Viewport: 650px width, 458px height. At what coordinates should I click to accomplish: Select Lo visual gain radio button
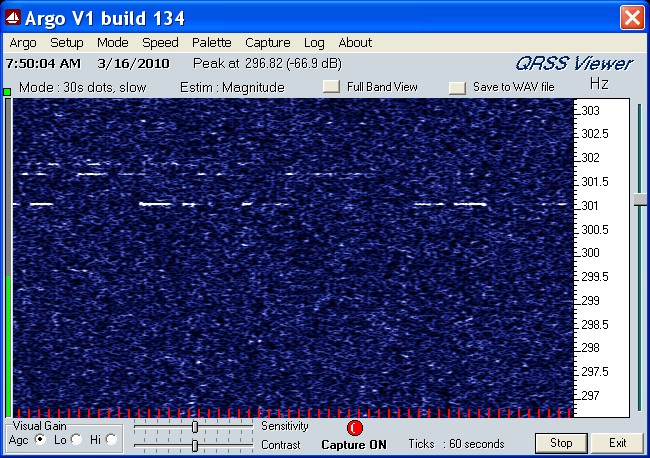pyautogui.click(x=76, y=439)
